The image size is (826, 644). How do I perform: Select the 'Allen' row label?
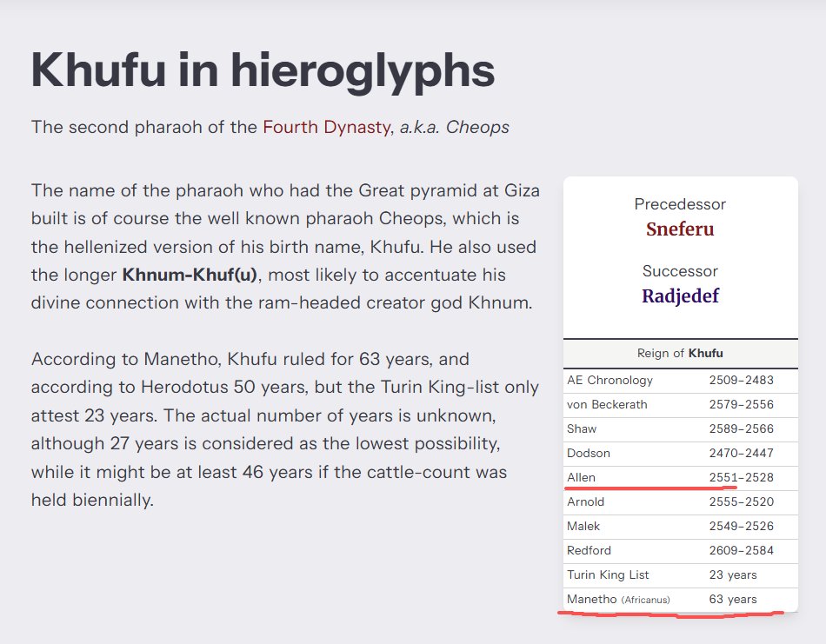[581, 478]
